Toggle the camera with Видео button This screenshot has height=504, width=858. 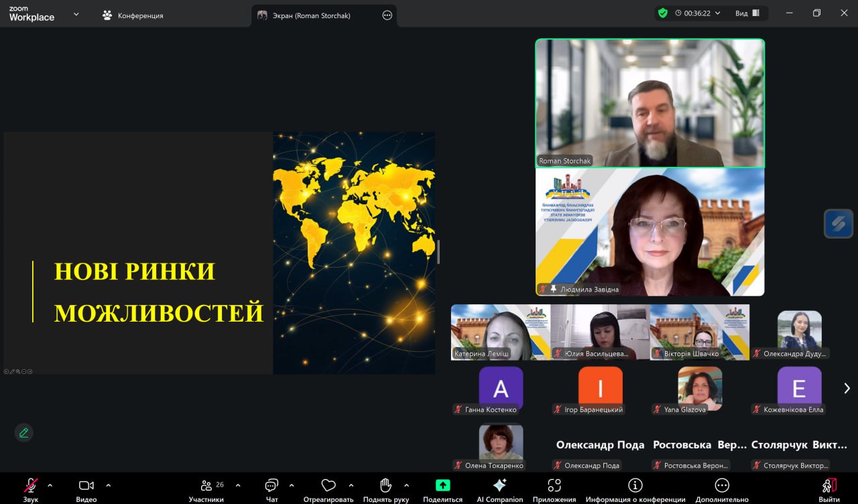pyautogui.click(x=86, y=486)
